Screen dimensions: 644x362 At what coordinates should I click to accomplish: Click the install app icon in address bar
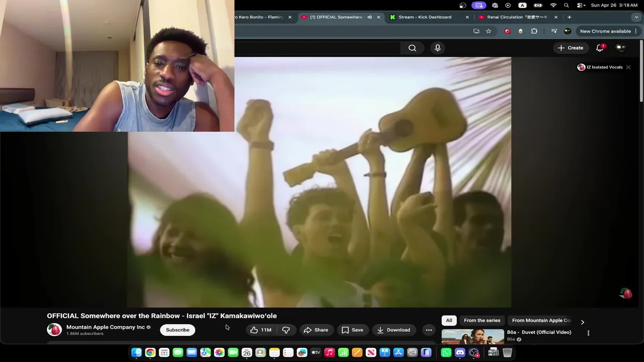pos(476,31)
